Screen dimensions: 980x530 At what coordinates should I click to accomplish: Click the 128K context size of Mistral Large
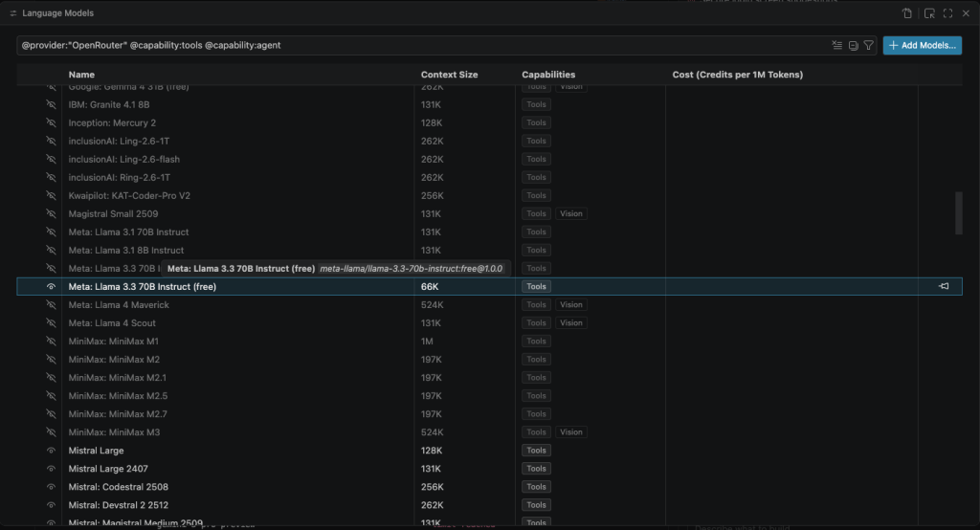[432, 450]
